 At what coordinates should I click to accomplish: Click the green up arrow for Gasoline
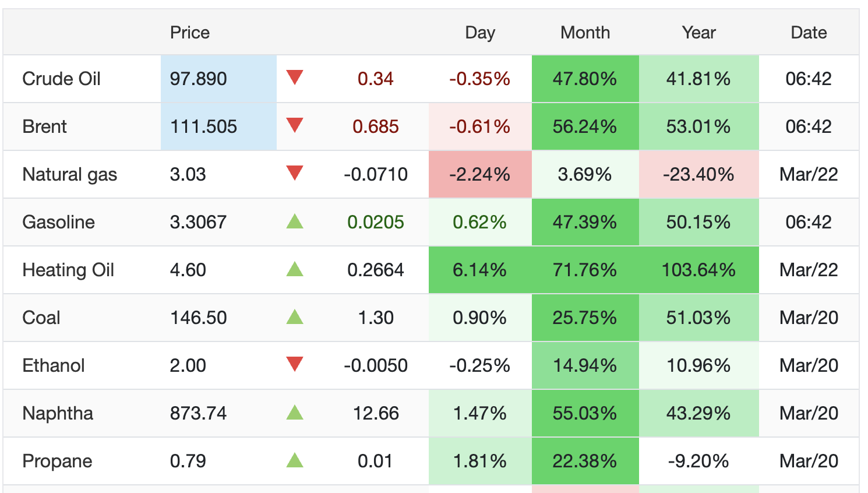295,221
